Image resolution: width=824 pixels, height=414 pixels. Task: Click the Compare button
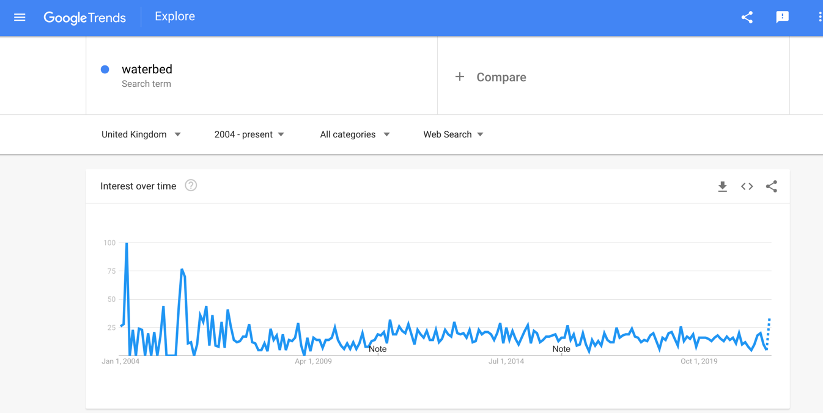coord(501,77)
